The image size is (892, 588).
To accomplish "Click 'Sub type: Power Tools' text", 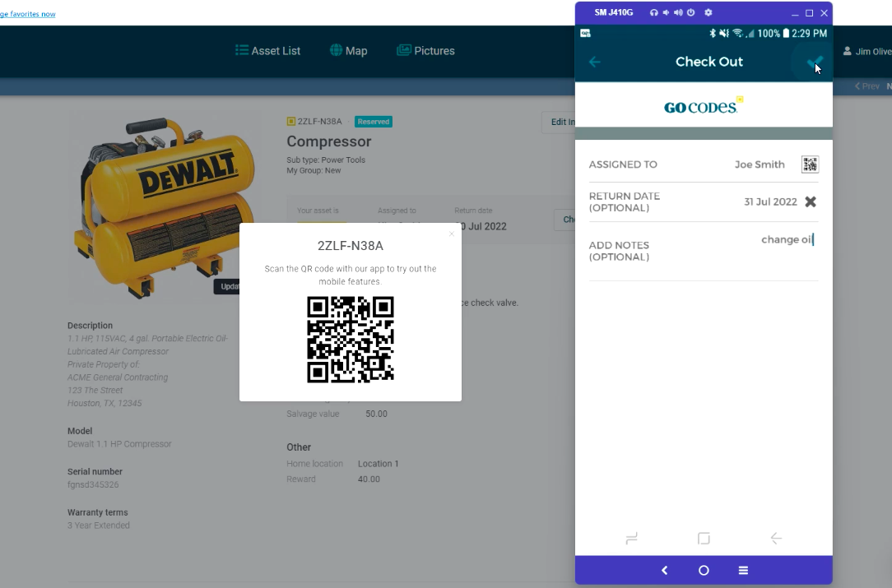I will coord(326,160).
